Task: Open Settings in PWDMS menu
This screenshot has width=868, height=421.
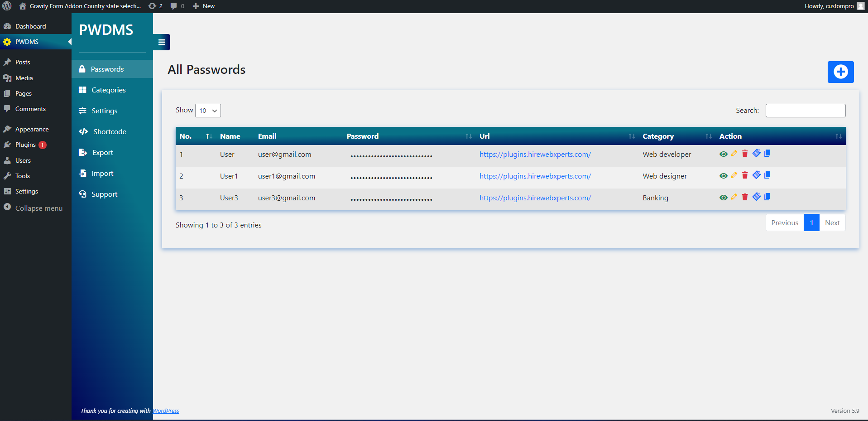Action: (x=112, y=111)
